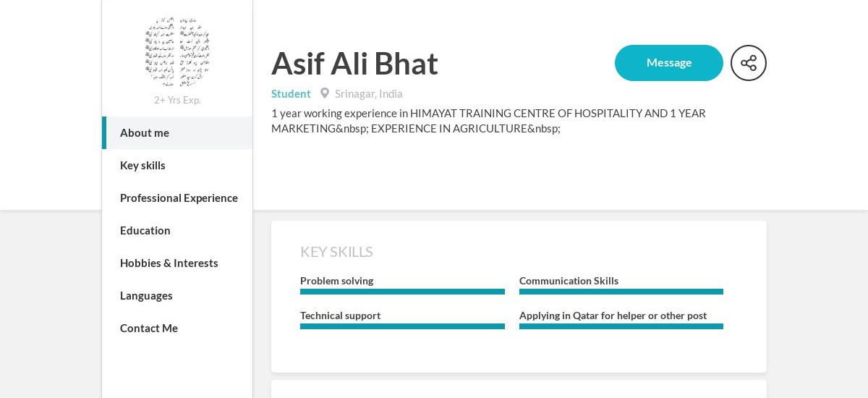The height and width of the screenshot is (398, 868).
Task: Jump to Education section
Action: click(x=177, y=230)
